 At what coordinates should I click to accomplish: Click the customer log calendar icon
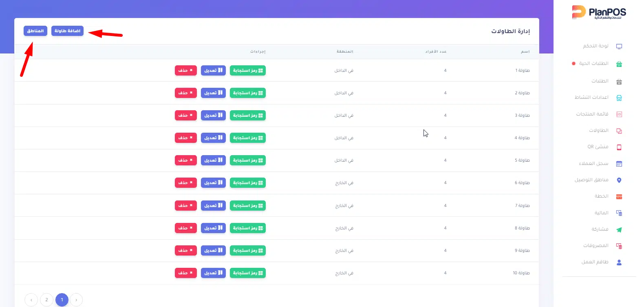pyautogui.click(x=619, y=164)
